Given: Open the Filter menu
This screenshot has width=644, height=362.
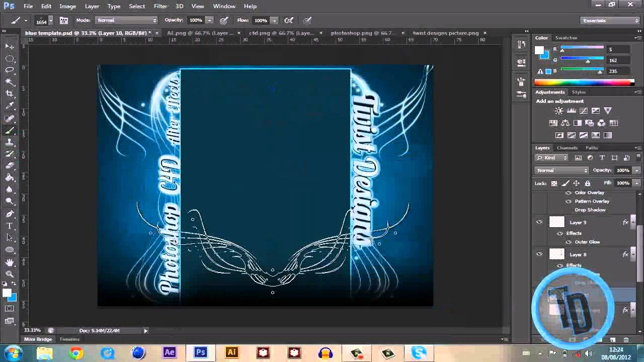Looking at the screenshot, I should pos(160,6).
